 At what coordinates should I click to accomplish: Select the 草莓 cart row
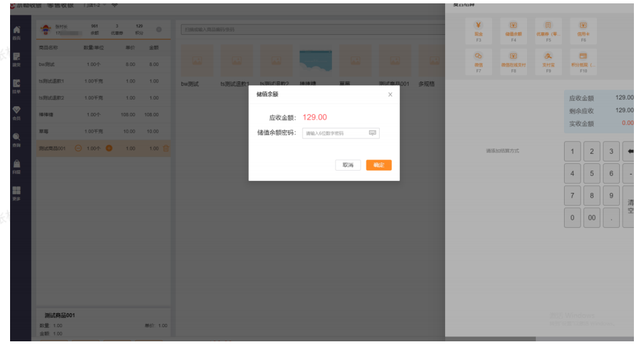click(103, 132)
